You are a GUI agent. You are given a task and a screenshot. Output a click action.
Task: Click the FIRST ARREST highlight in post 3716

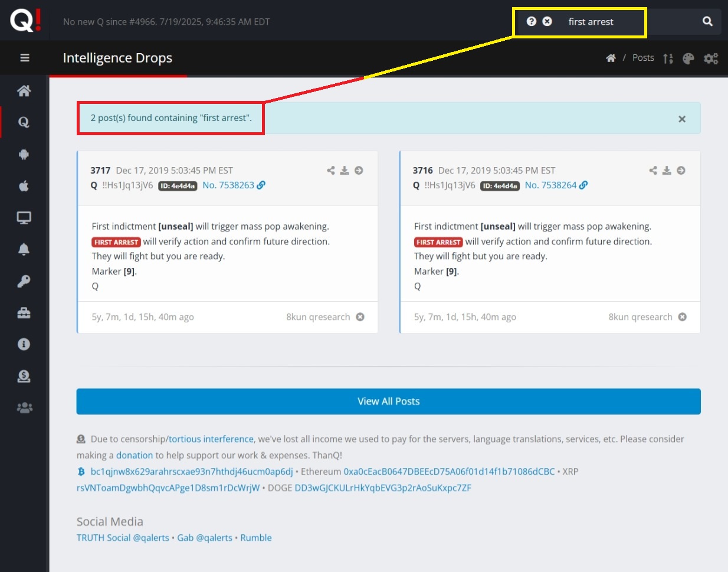click(438, 242)
